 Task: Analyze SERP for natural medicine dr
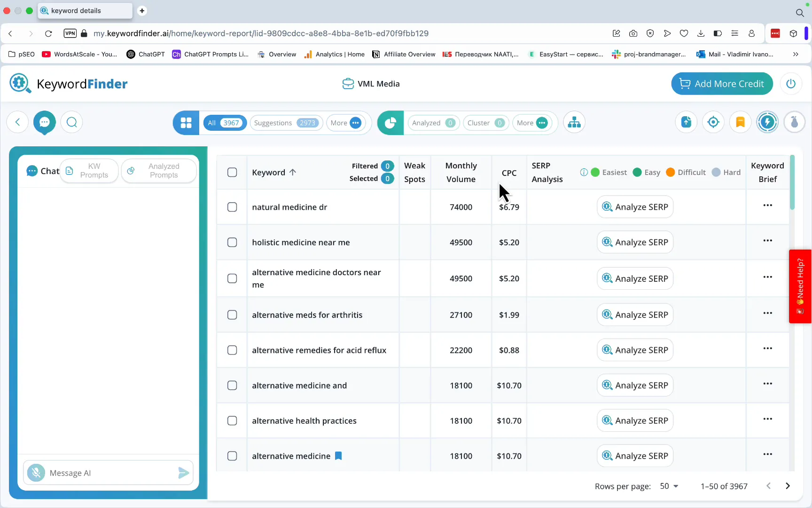[635, 207]
